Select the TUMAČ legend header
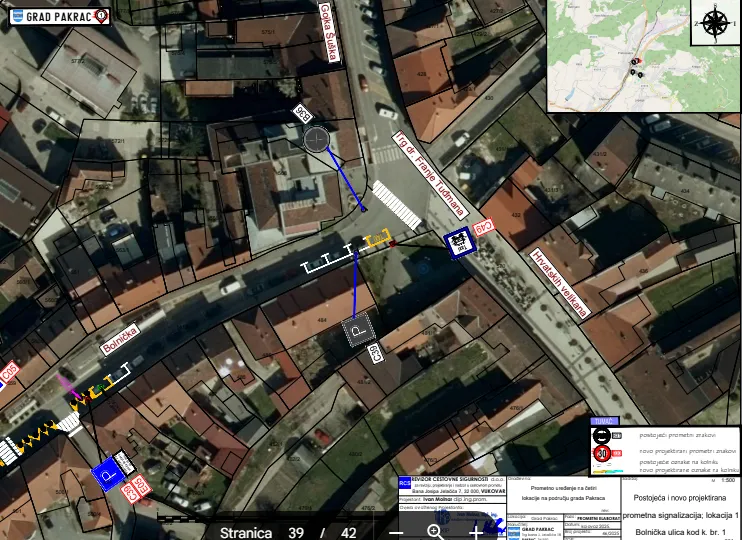Screen dimensions: 742x540 coord(604,421)
